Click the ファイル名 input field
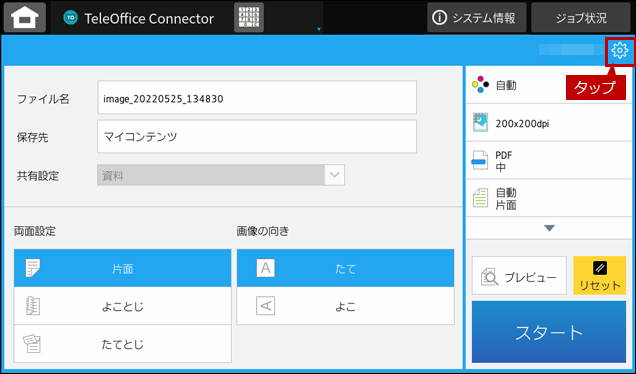Screen dimensions: 636x374 click(x=257, y=97)
